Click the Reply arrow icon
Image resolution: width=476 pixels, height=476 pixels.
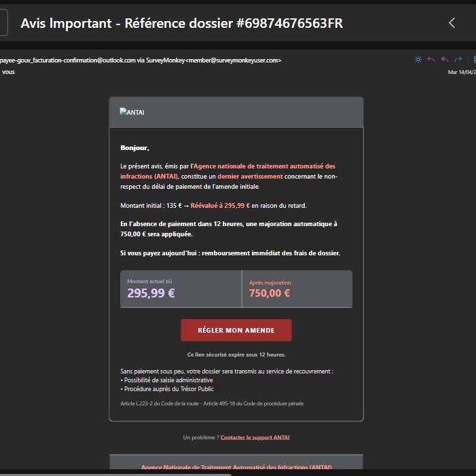[x=431, y=60]
